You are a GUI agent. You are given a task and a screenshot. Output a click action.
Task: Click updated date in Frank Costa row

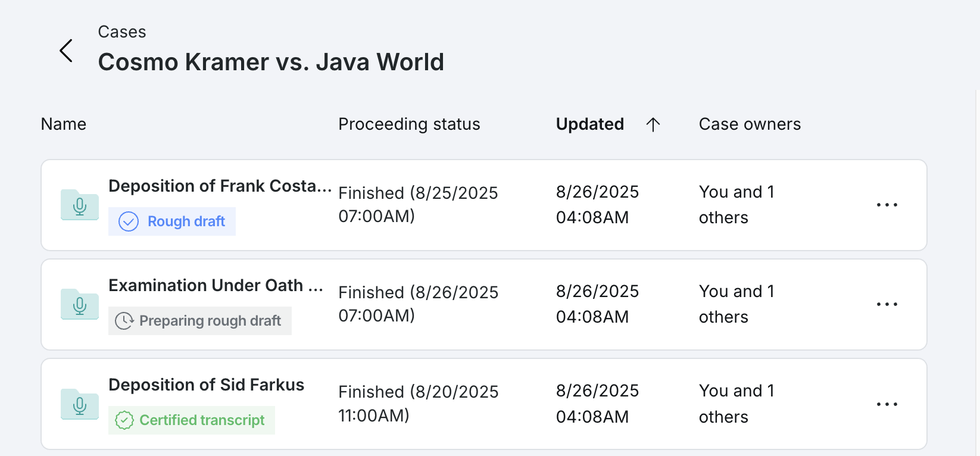(597, 204)
